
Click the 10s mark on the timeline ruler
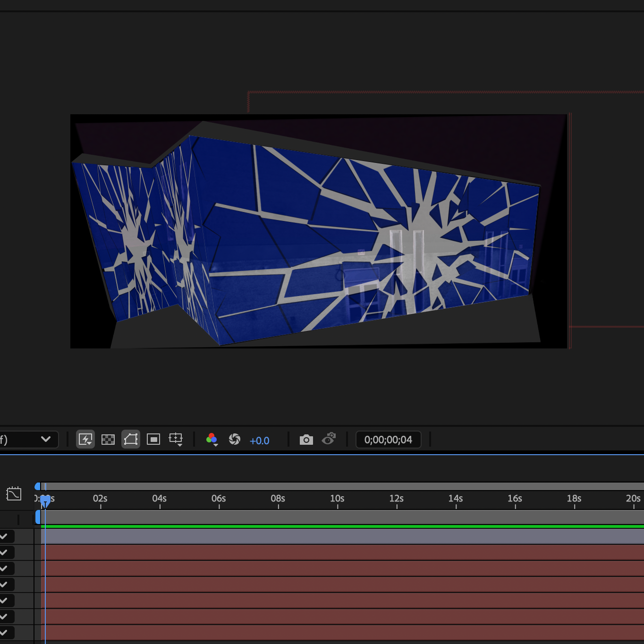point(337,499)
